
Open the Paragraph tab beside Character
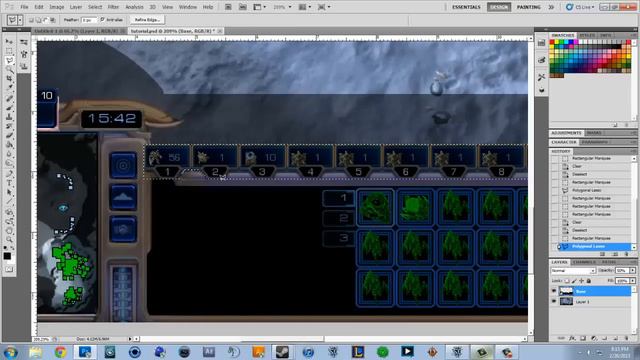pos(594,142)
